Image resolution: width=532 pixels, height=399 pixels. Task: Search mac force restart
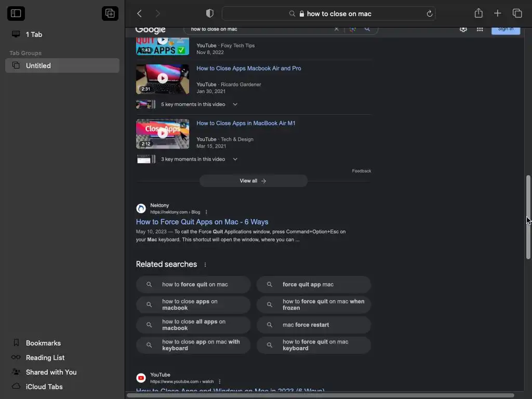click(313, 325)
